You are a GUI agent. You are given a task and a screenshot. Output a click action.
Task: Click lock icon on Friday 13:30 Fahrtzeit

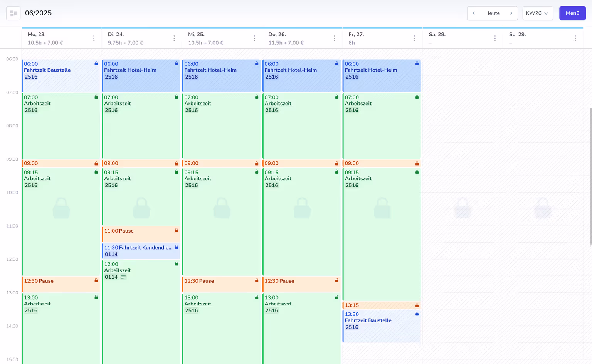click(417, 314)
